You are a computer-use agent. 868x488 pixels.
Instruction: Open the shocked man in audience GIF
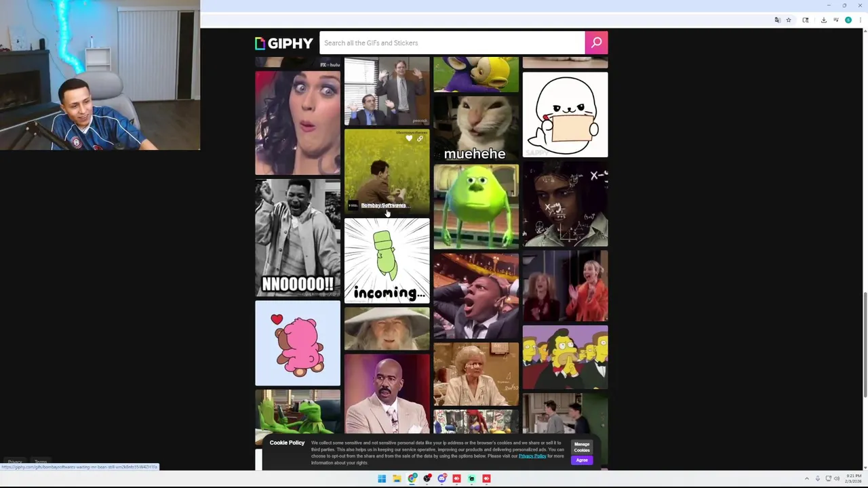pos(476,296)
